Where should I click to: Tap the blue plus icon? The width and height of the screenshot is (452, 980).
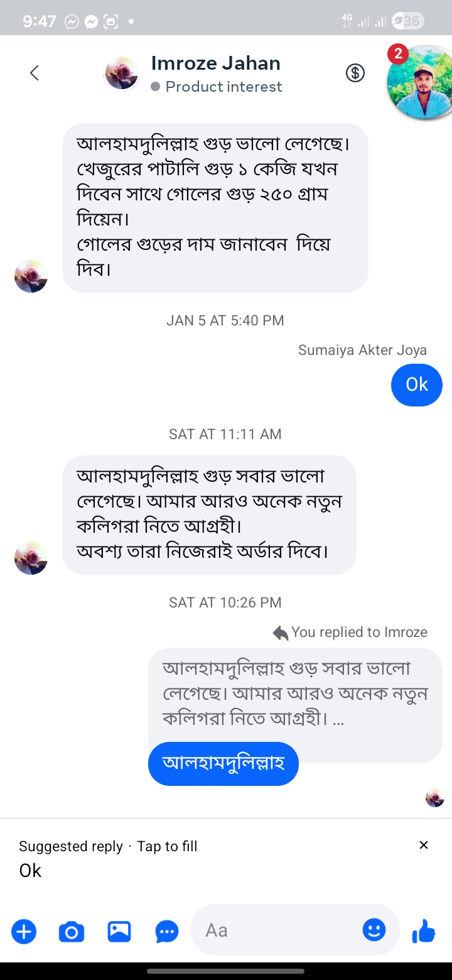[24, 931]
